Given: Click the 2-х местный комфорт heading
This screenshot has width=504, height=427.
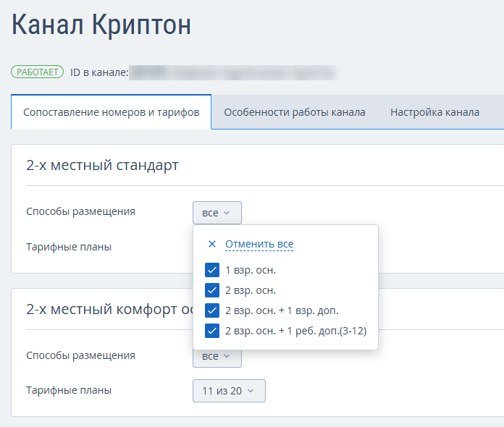Looking at the screenshot, I should 109,309.
